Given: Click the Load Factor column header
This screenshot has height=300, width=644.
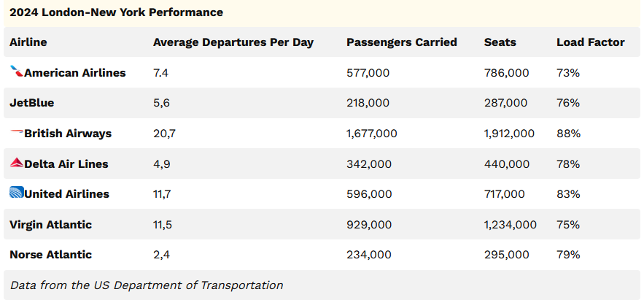Looking at the screenshot, I should pos(591,42).
